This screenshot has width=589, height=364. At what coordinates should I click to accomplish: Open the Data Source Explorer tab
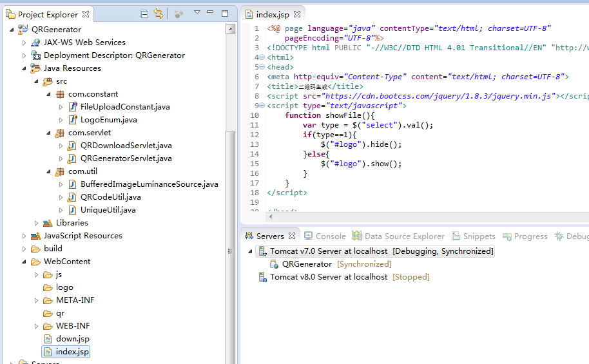pyautogui.click(x=404, y=236)
